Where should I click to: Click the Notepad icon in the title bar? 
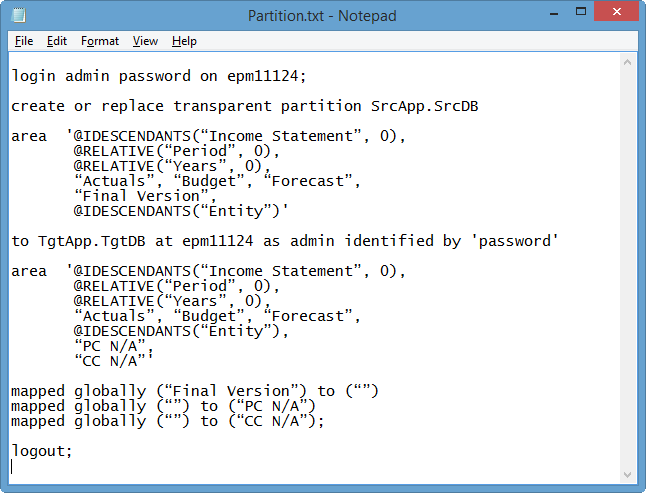click(19, 15)
